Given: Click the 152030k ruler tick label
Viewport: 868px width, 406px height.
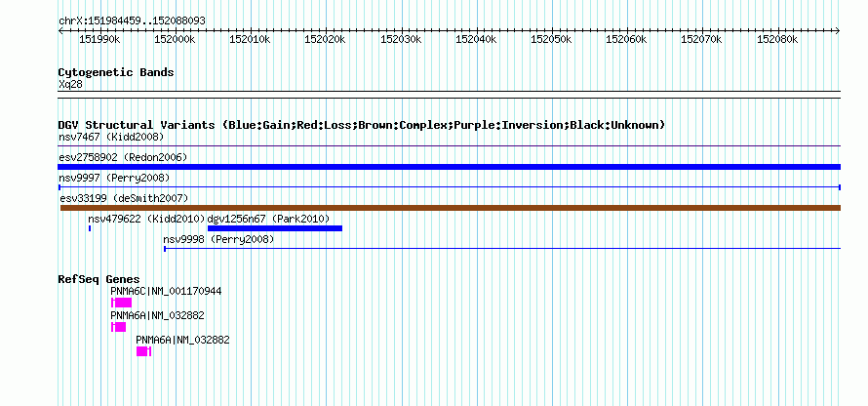Looking at the screenshot, I should pyautogui.click(x=401, y=39).
